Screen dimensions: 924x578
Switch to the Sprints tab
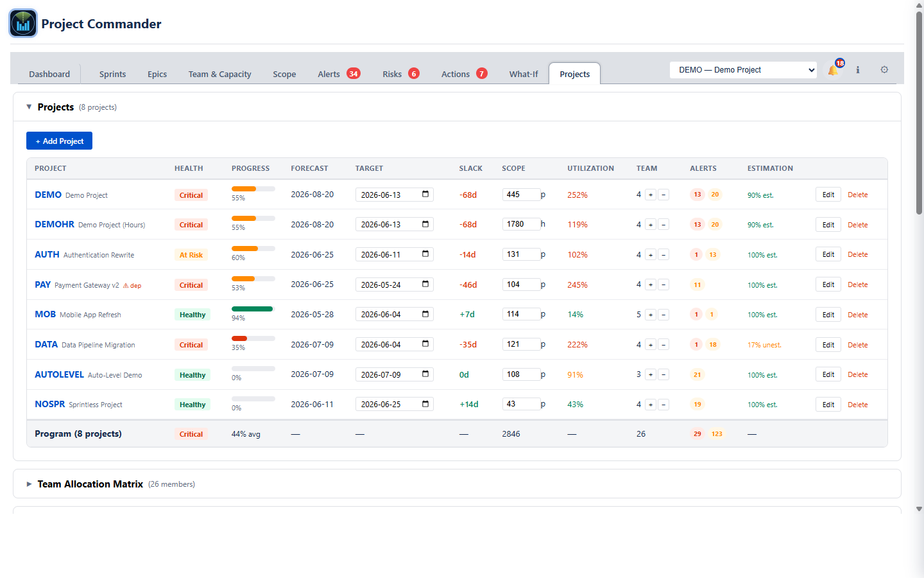112,74
